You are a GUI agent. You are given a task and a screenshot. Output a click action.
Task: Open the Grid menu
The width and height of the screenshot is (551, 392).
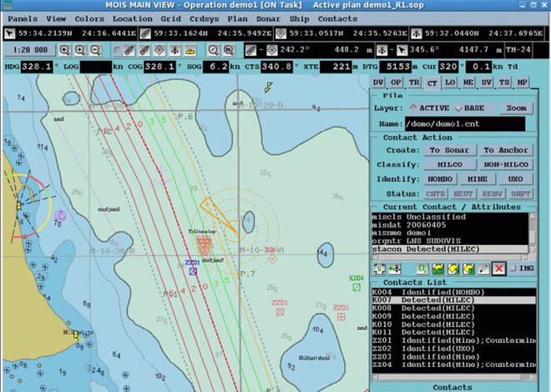click(x=171, y=19)
